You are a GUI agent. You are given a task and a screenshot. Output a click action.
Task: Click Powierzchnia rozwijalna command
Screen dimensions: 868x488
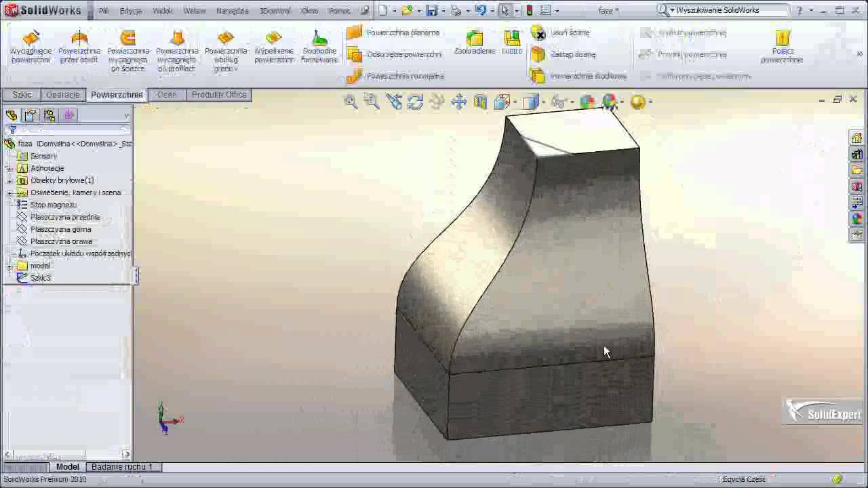pos(395,76)
